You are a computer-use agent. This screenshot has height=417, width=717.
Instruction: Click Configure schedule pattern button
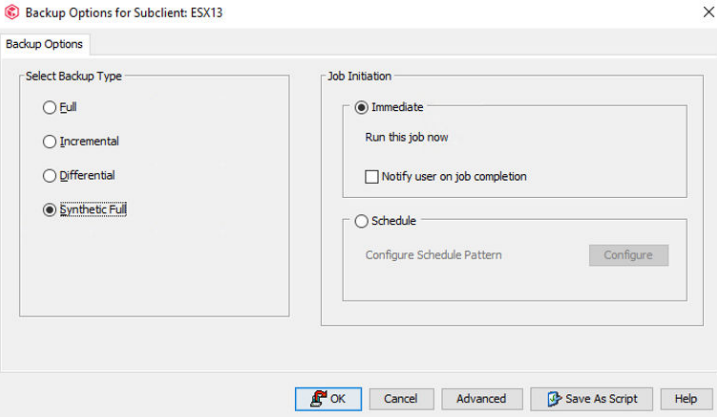(x=628, y=255)
